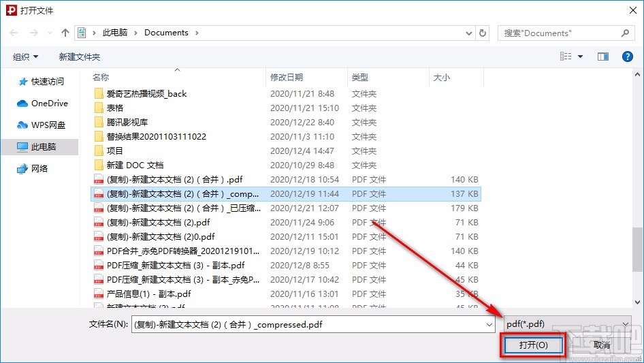The height and width of the screenshot is (363, 644).
Task: Click the address bar document icon
Action: pyautogui.click(x=82, y=33)
